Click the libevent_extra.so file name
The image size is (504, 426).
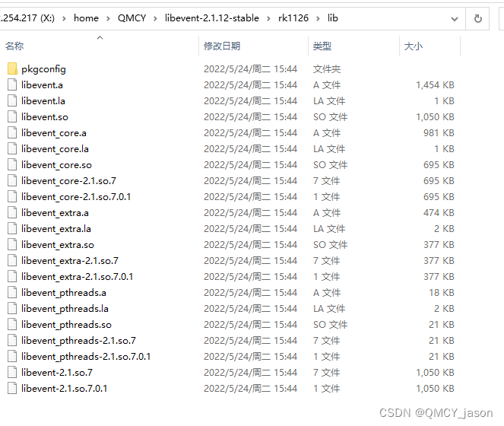tap(58, 245)
